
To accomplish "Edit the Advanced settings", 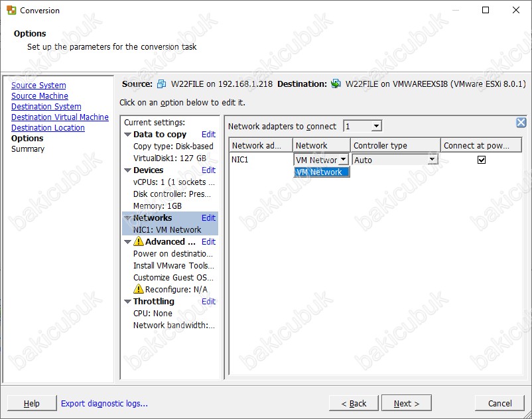I will tap(208, 241).
